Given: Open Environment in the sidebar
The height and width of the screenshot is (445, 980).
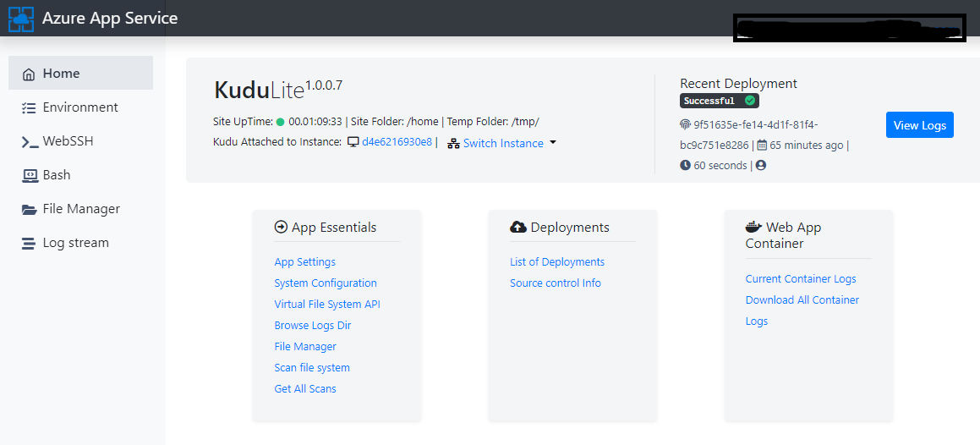Looking at the screenshot, I should 80,107.
